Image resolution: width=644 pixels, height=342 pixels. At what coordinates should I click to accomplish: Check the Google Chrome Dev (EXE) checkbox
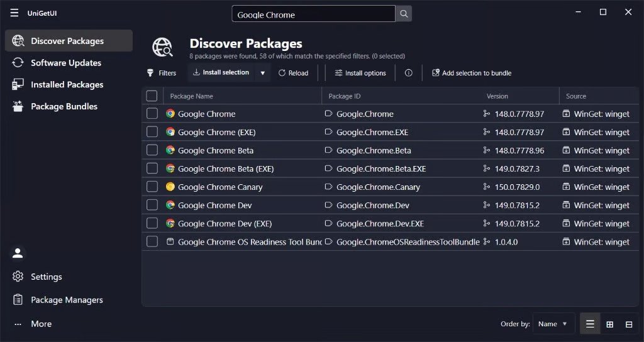click(x=152, y=223)
